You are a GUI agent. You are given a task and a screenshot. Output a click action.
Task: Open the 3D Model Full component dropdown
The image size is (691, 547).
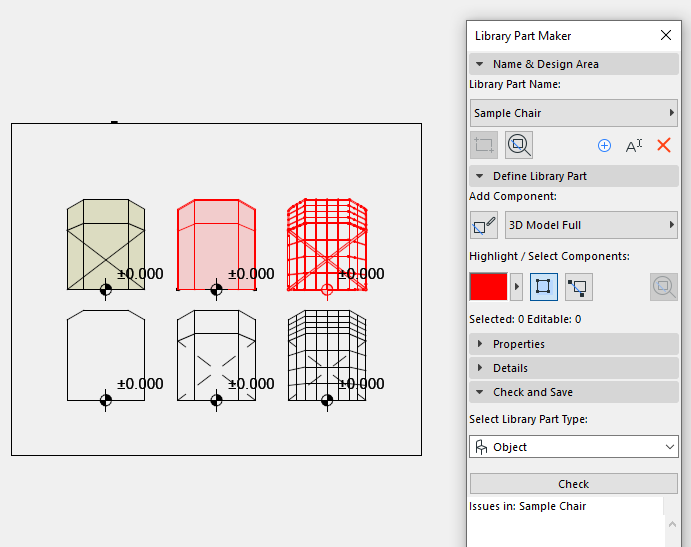[591, 225]
